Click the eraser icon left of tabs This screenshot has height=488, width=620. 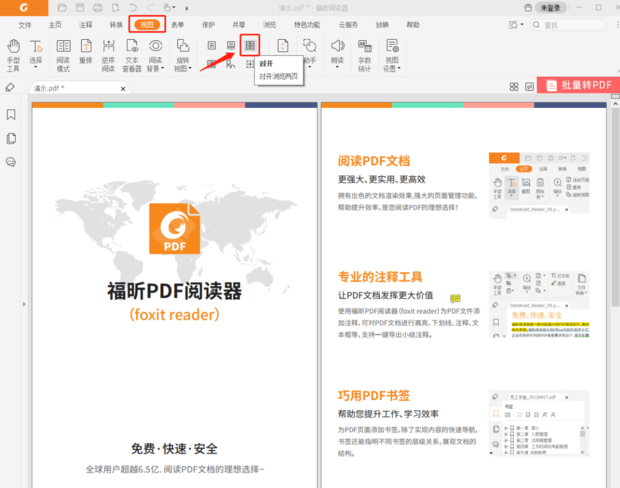point(10,87)
